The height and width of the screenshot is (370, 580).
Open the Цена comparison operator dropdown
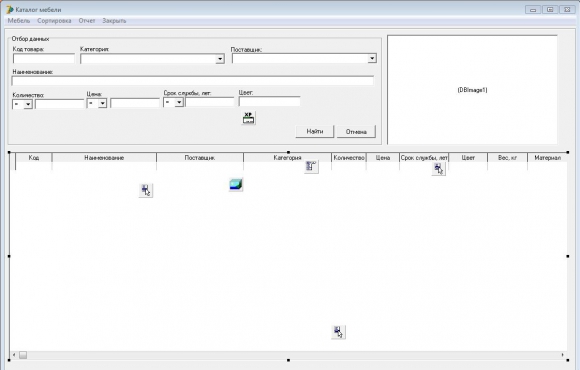102,103
